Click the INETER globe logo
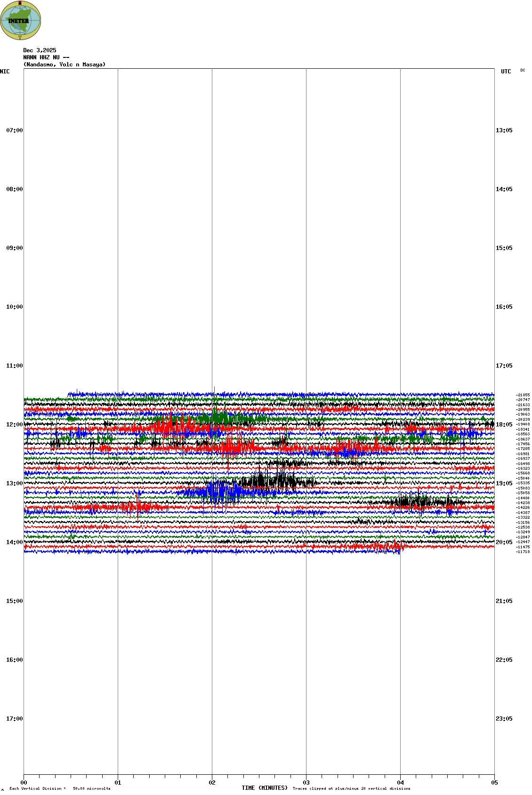The width and height of the screenshot is (532, 795). pos(21,20)
